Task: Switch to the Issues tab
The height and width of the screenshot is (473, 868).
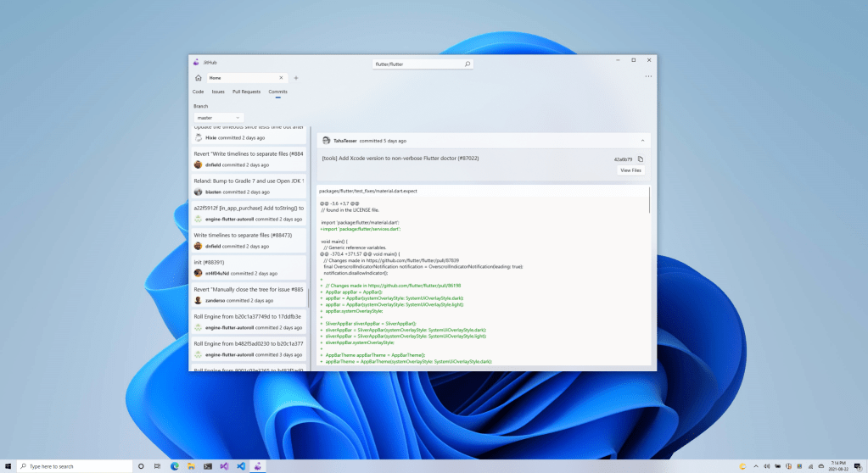Action: [218, 91]
